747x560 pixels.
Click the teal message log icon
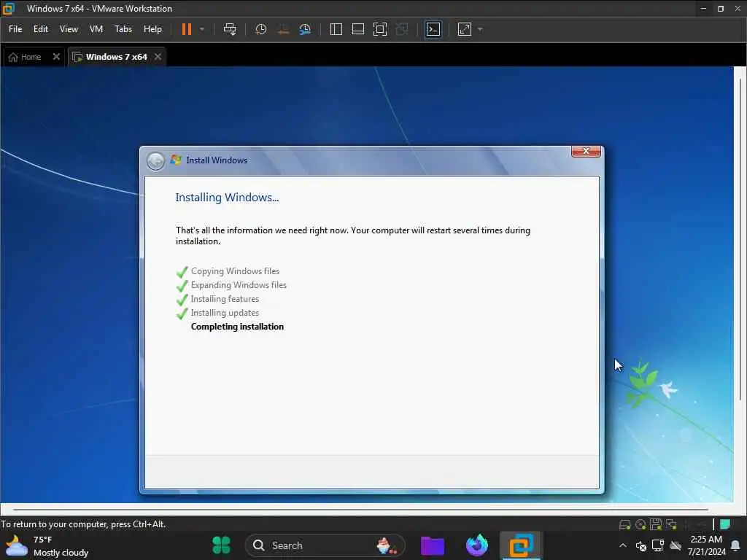[725, 524]
